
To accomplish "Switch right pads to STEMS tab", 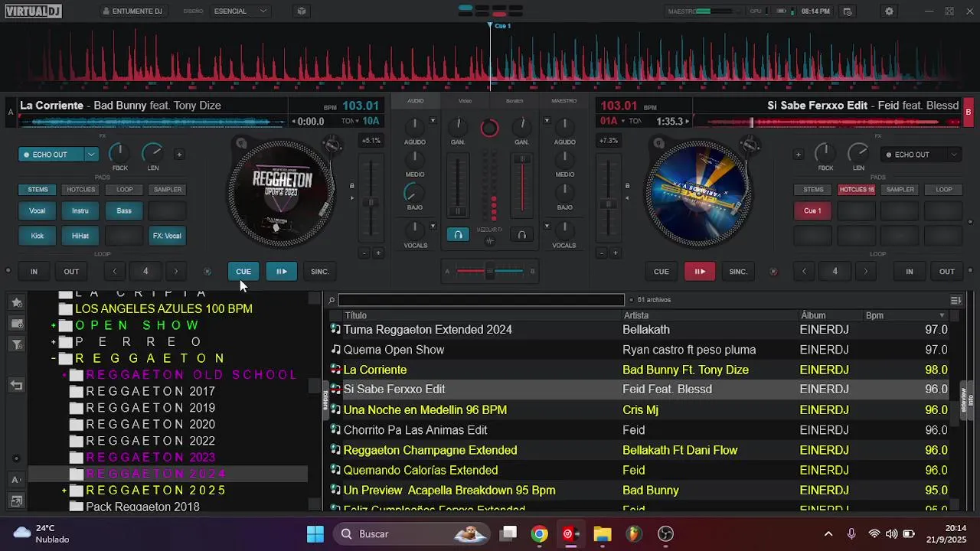I will pos(813,190).
